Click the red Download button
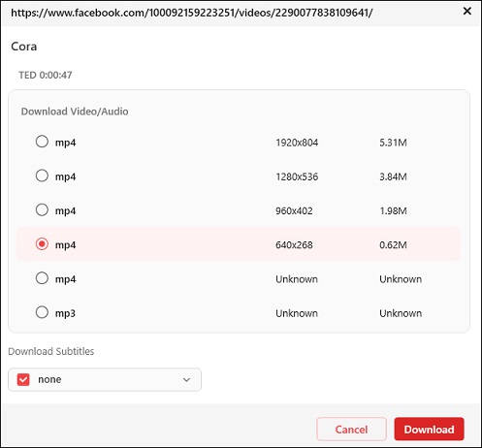Viewport: 482px width, 448px height. [429, 430]
